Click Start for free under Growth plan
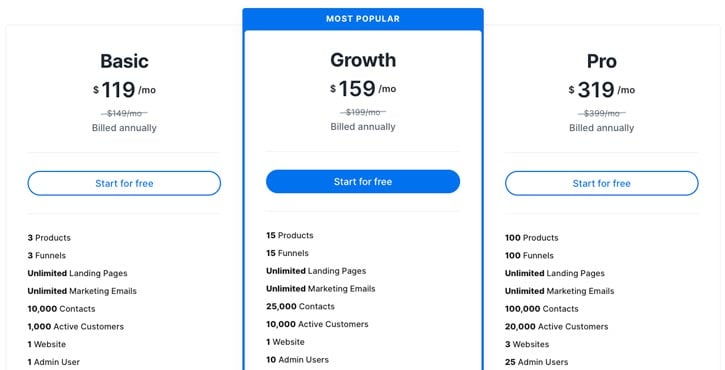The height and width of the screenshot is (370, 725). coord(362,181)
